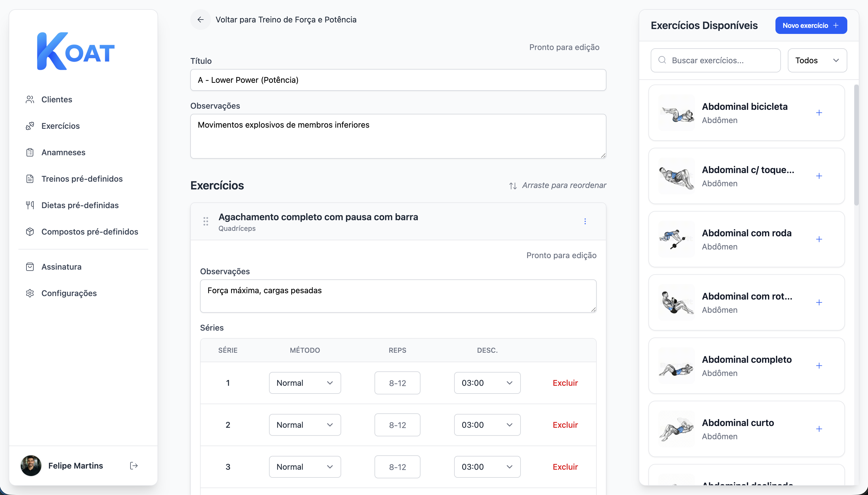
Task: Click the drag handle of the Agachamento exercise
Action: click(206, 221)
